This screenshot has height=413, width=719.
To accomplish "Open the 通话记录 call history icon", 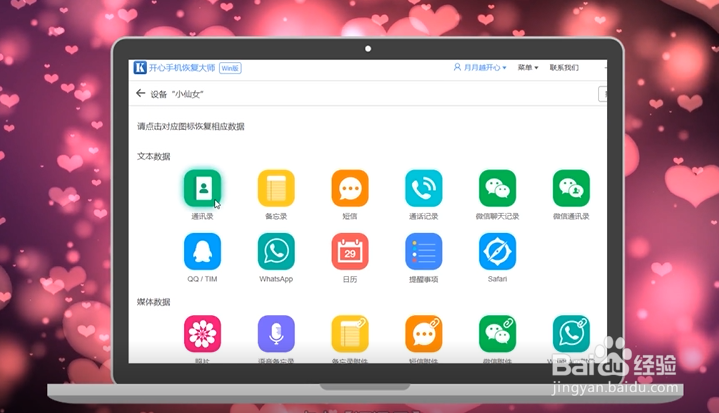I will click(x=424, y=188).
